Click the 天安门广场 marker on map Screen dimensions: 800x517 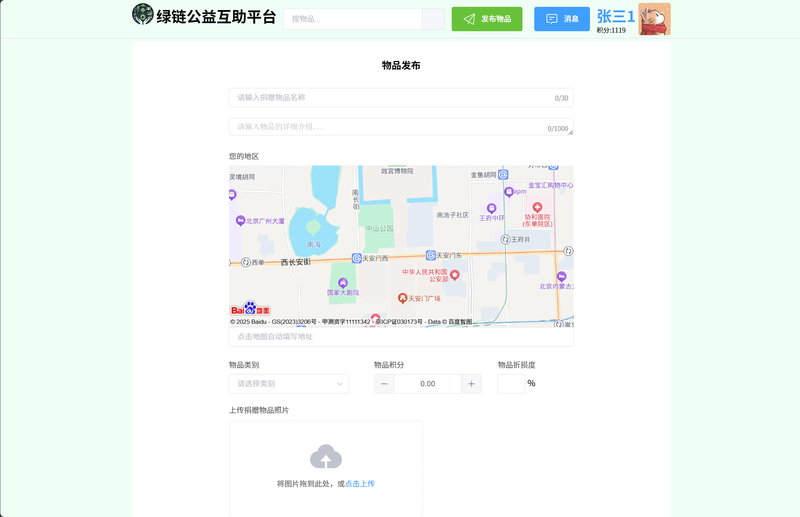coord(402,298)
